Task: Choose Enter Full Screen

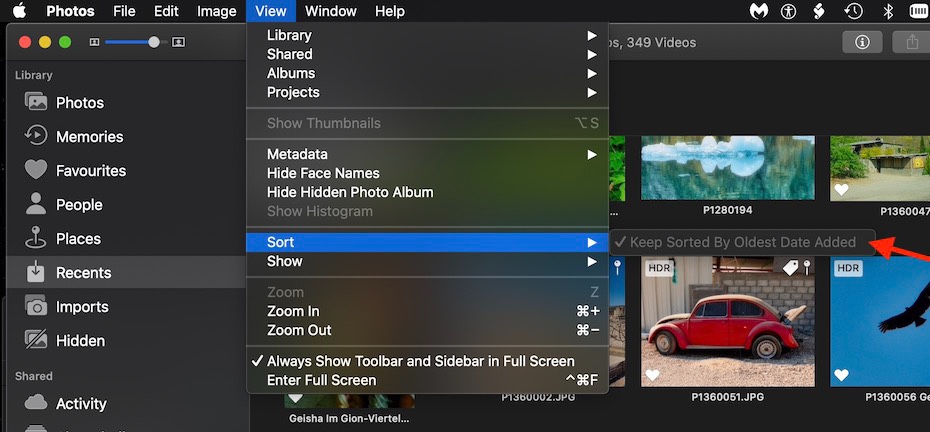Action: coord(428,380)
